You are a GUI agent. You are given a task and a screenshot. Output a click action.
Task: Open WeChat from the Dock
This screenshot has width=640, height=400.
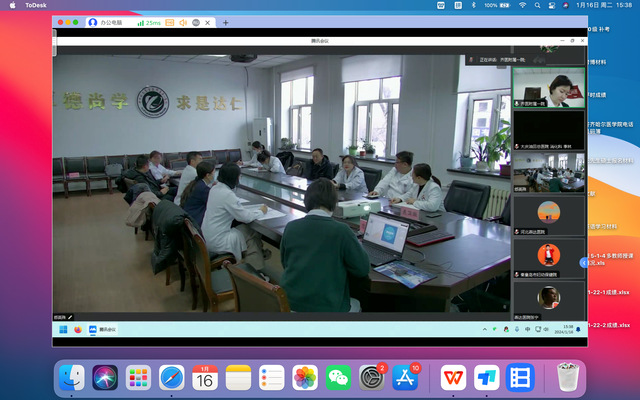tap(339, 377)
